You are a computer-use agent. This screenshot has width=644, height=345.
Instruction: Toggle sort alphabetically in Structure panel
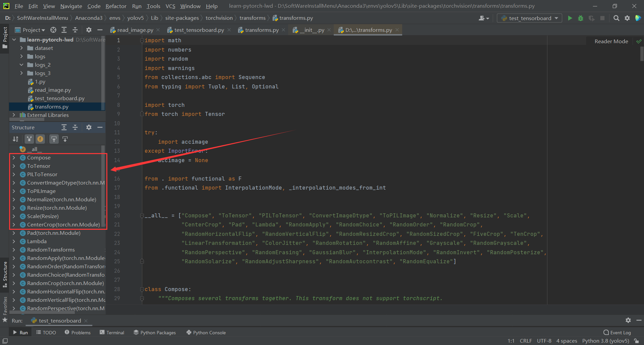click(15, 139)
